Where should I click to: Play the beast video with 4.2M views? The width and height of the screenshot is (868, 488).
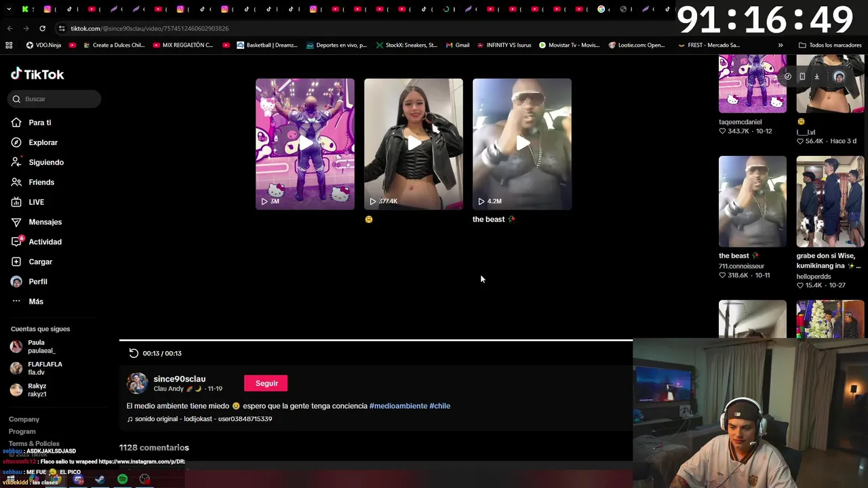[522, 144]
